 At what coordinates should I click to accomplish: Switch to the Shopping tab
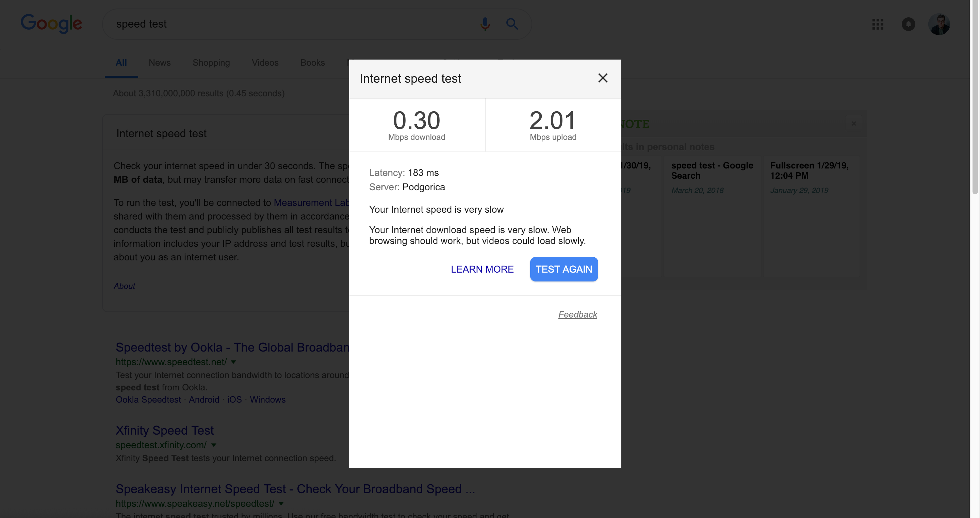tap(211, 63)
